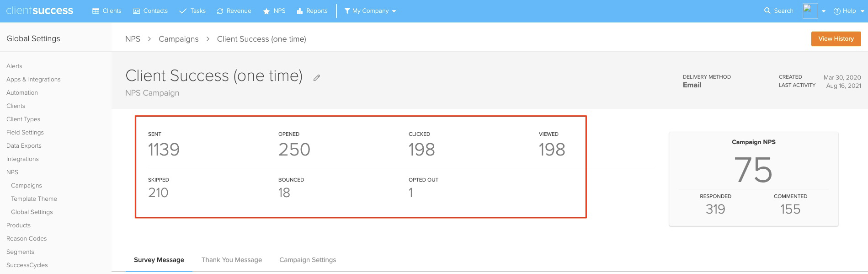Click the Opened count 250
The image size is (868, 274).
click(x=294, y=150)
